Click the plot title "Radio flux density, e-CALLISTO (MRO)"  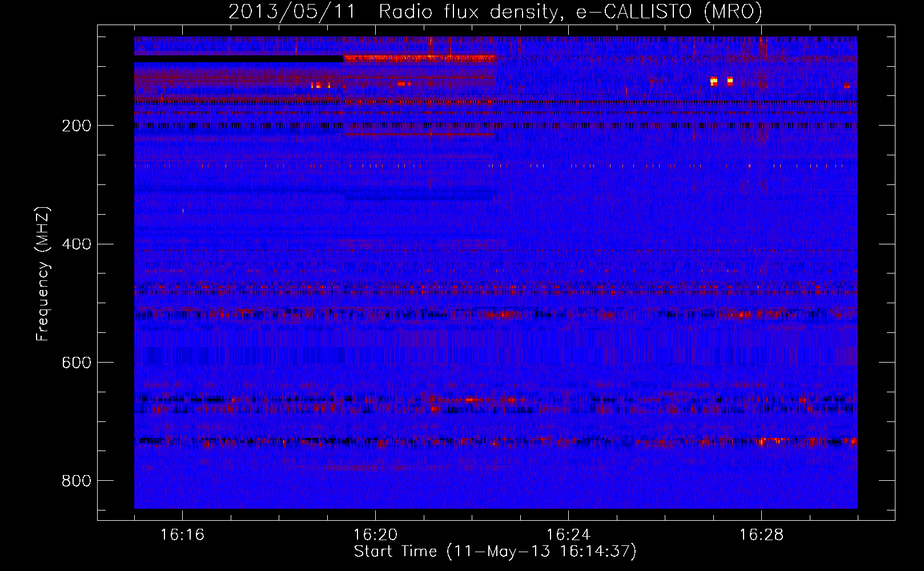tap(571, 12)
